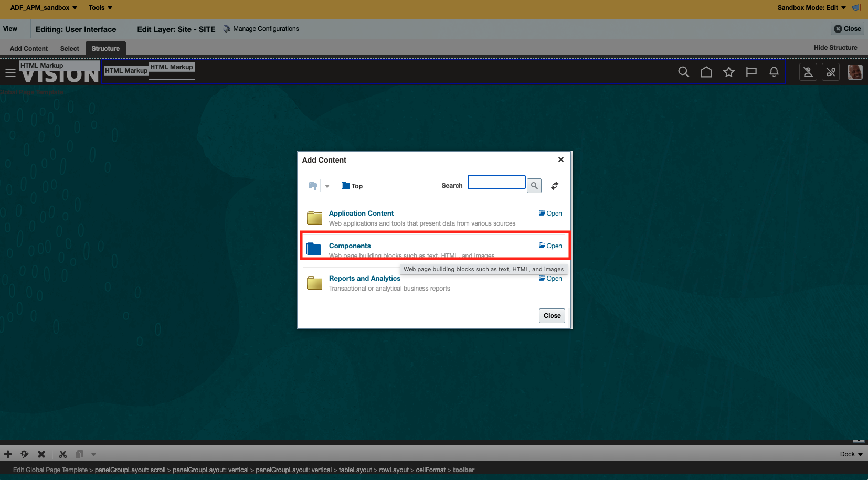The width and height of the screenshot is (868, 480).
Task: Click the navigate up folder icon in the dialog
Action: pyautogui.click(x=313, y=185)
